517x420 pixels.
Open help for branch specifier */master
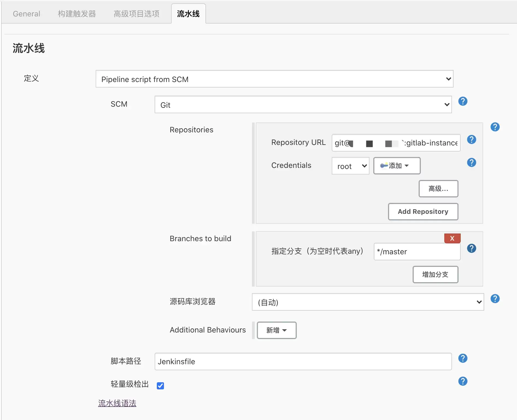coord(471,248)
